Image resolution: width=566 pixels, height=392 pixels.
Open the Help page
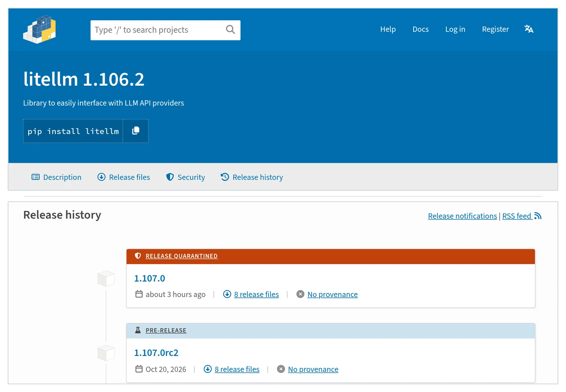[x=388, y=29]
